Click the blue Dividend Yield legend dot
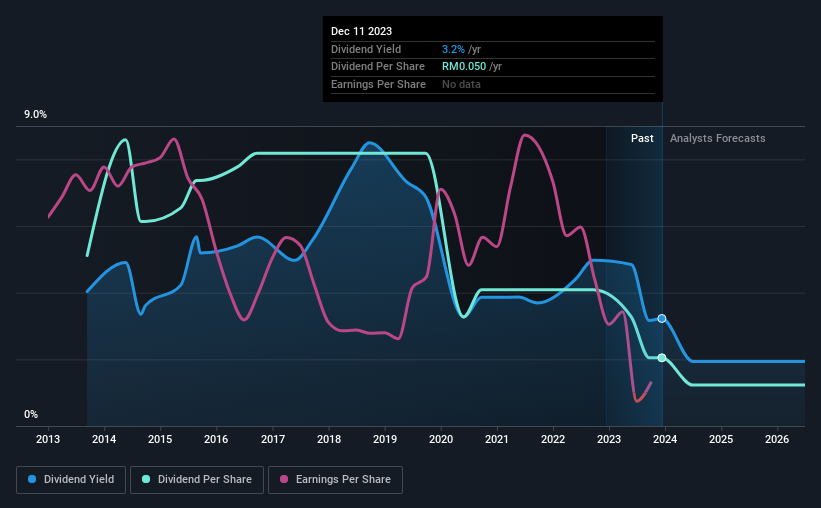Viewport: 821px width, 508px height. pyautogui.click(x=32, y=479)
